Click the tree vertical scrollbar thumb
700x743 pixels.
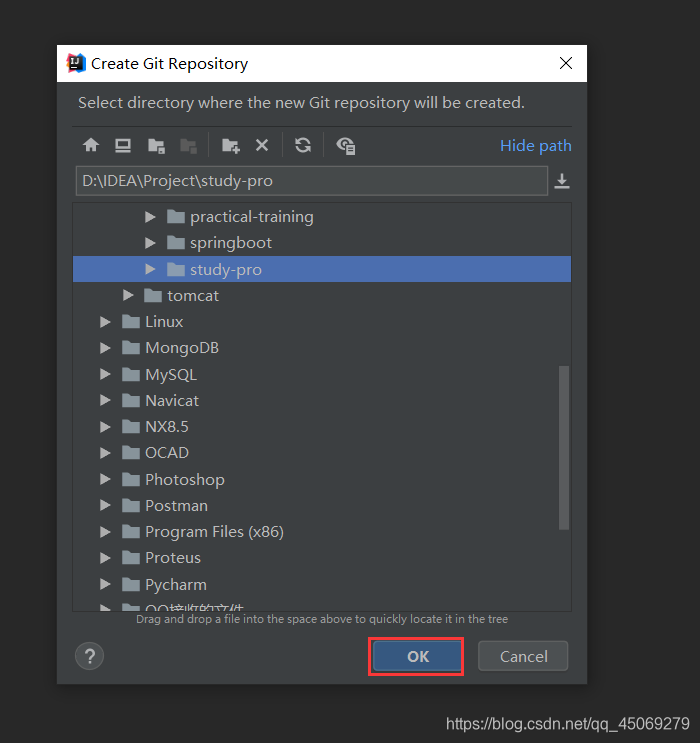pyautogui.click(x=564, y=447)
